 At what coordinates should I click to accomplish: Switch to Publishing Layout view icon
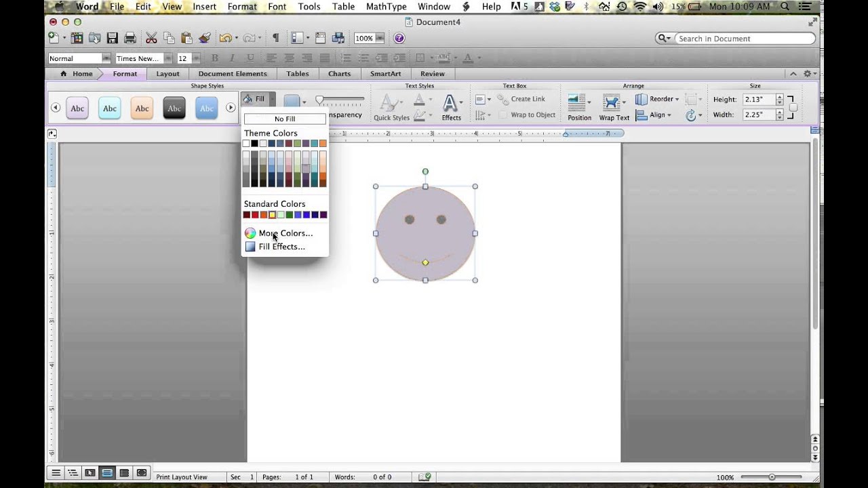tap(90, 473)
